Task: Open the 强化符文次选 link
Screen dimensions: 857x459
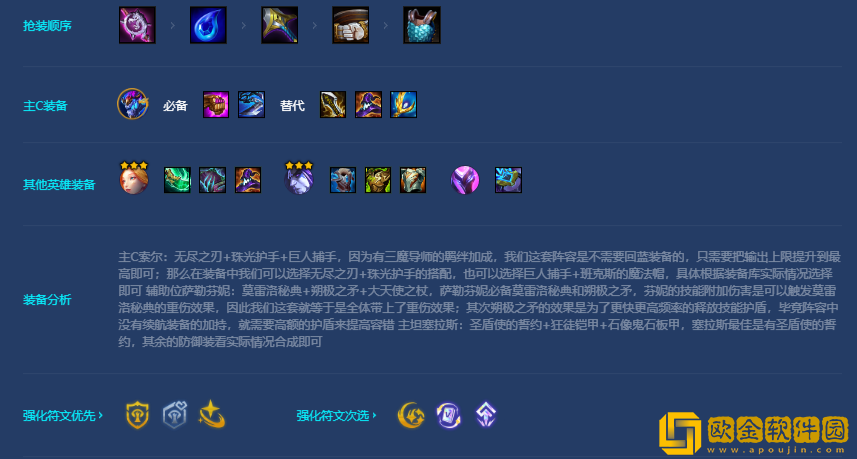Action: click(337, 415)
